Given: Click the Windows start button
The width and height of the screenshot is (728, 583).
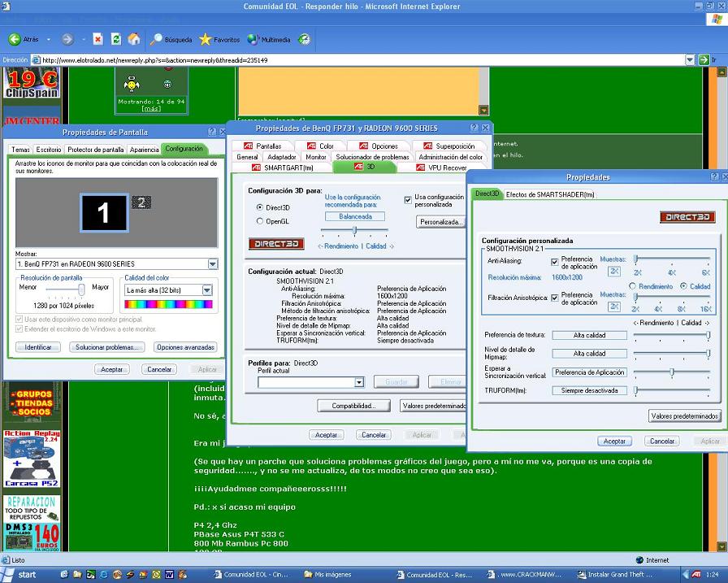Looking at the screenshot, I should click(x=19, y=575).
